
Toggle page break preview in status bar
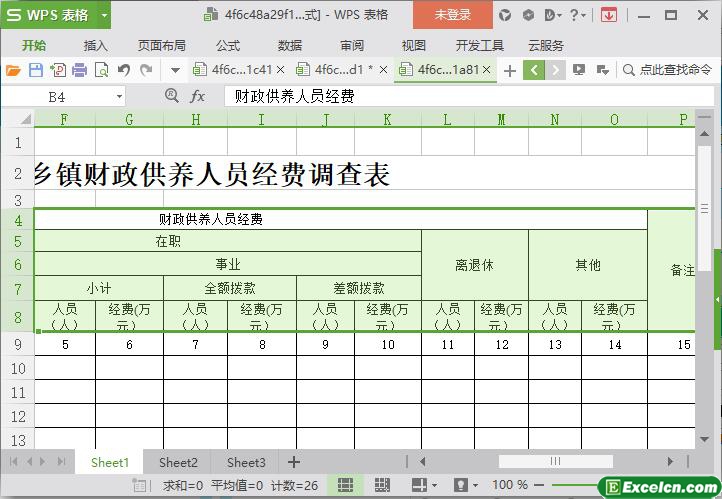point(381,485)
